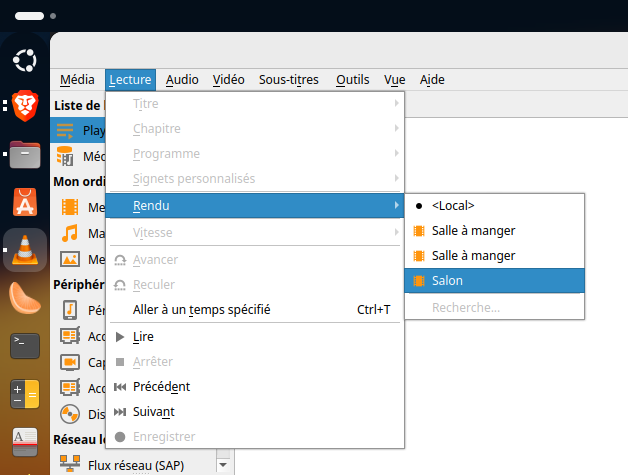Screen dimensions: 628x475
Task: Click the dropdown arrow beside Flux réseau
Action: point(223,463)
